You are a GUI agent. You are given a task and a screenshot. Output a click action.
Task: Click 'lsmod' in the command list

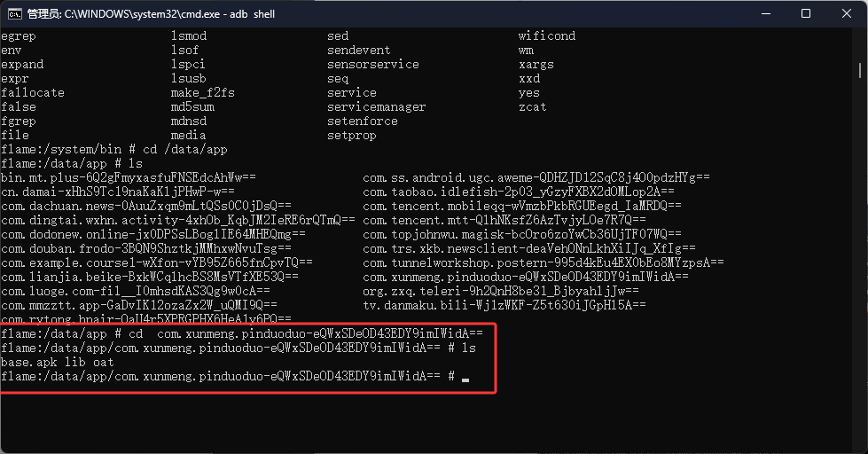(x=189, y=36)
